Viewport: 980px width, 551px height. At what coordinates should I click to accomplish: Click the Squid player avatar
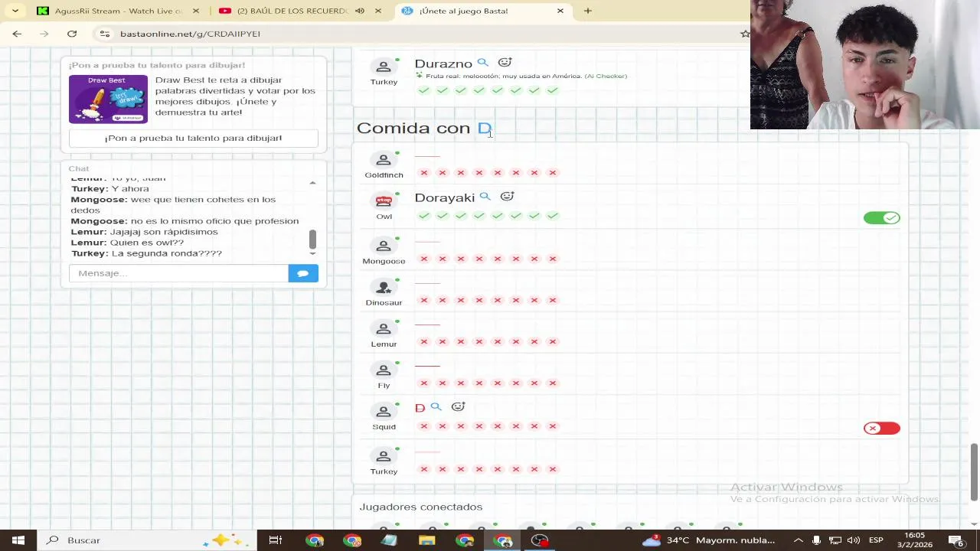[384, 412]
